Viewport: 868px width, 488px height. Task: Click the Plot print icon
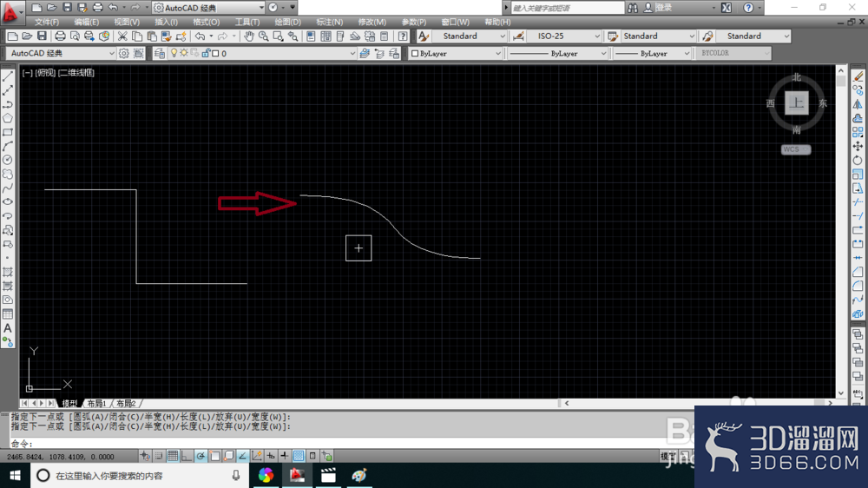60,36
